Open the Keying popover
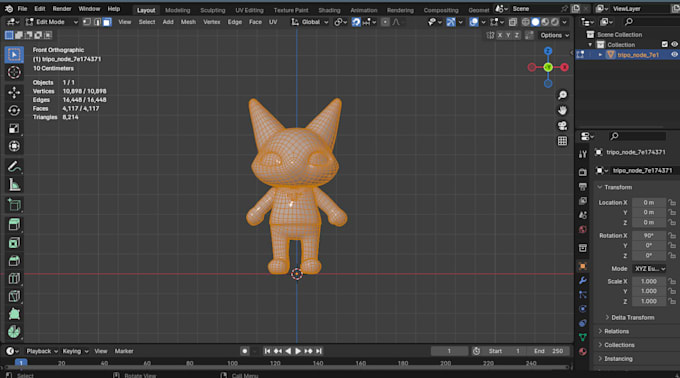The height and width of the screenshot is (378, 680). 75,351
